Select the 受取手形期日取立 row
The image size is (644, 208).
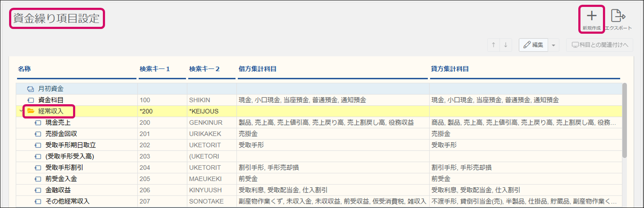point(70,145)
